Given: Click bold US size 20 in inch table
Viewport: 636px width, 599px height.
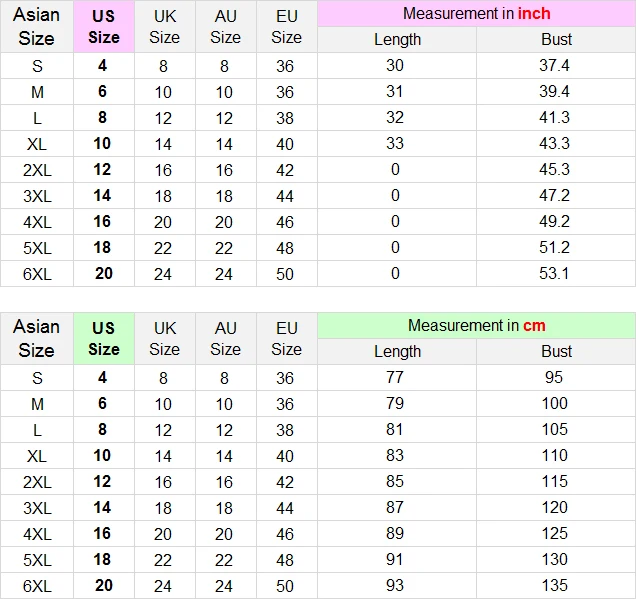Looking at the screenshot, I should point(104,274).
